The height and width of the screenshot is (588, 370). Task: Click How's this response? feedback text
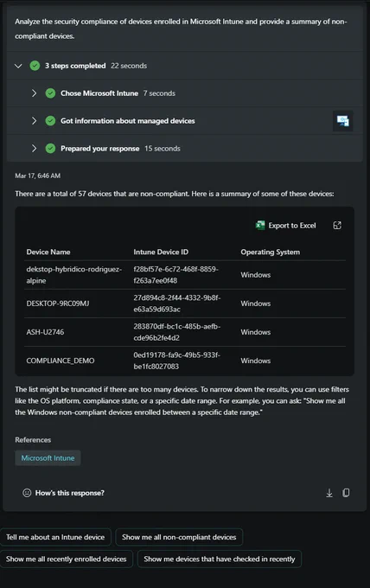click(x=70, y=493)
